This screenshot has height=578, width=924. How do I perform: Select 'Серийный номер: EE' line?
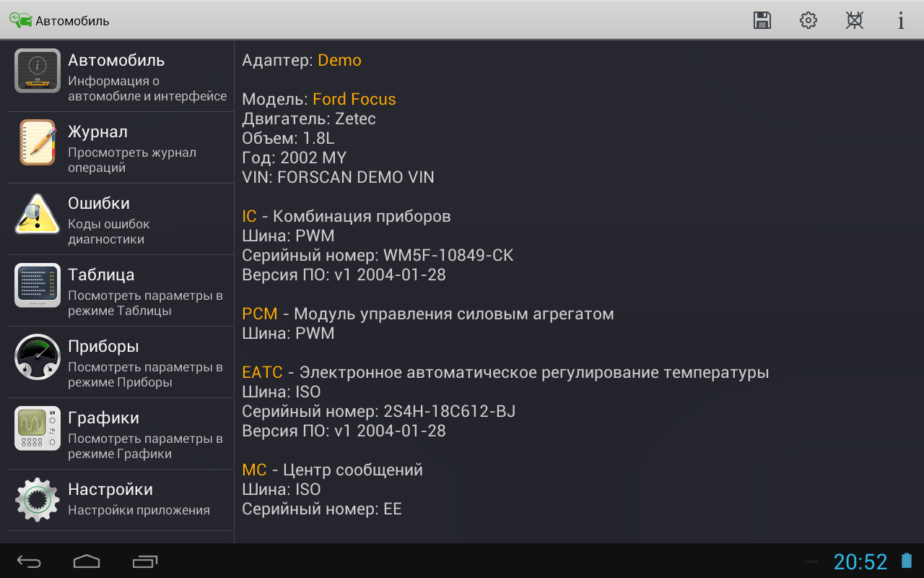point(322,509)
